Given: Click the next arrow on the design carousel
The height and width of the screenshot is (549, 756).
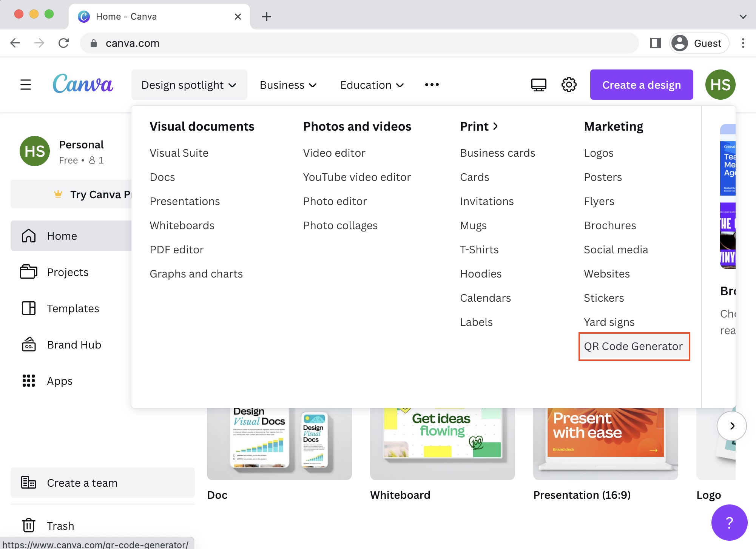Looking at the screenshot, I should 732,426.
